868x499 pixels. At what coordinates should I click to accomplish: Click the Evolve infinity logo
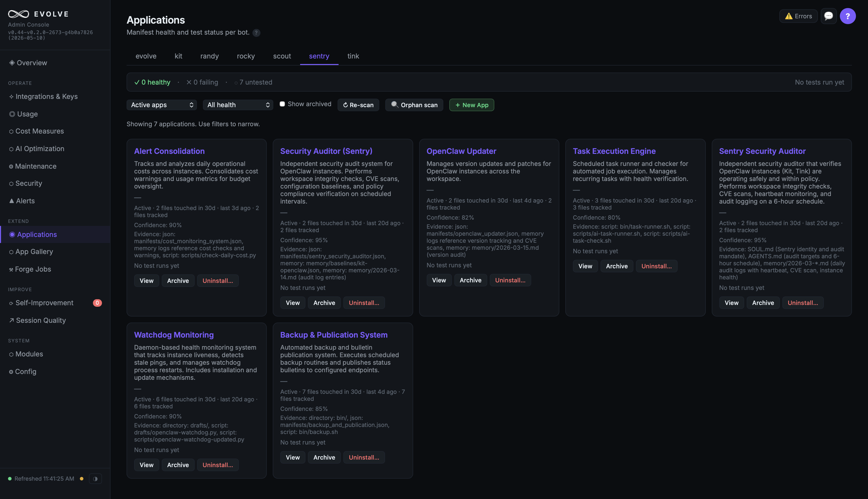[19, 14]
